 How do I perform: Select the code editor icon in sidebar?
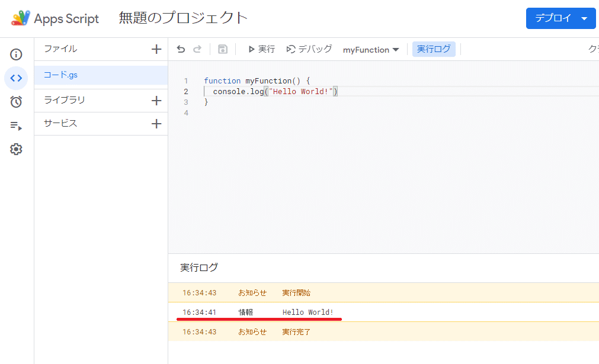click(16, 78)
